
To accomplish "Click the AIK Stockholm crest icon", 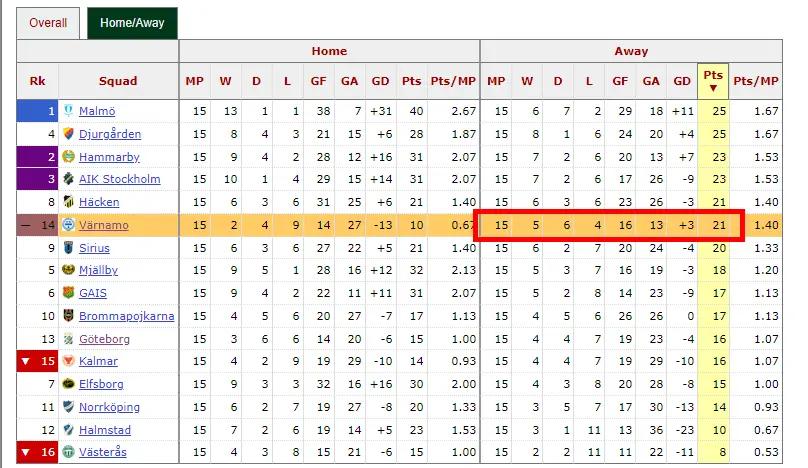I will [x=68, y=179].
